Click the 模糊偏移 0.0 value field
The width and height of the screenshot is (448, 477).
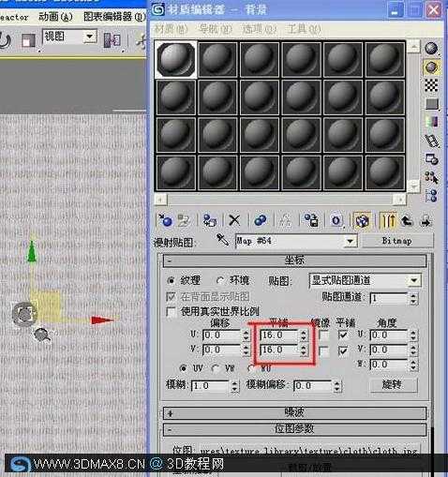(x=313, y=386)
